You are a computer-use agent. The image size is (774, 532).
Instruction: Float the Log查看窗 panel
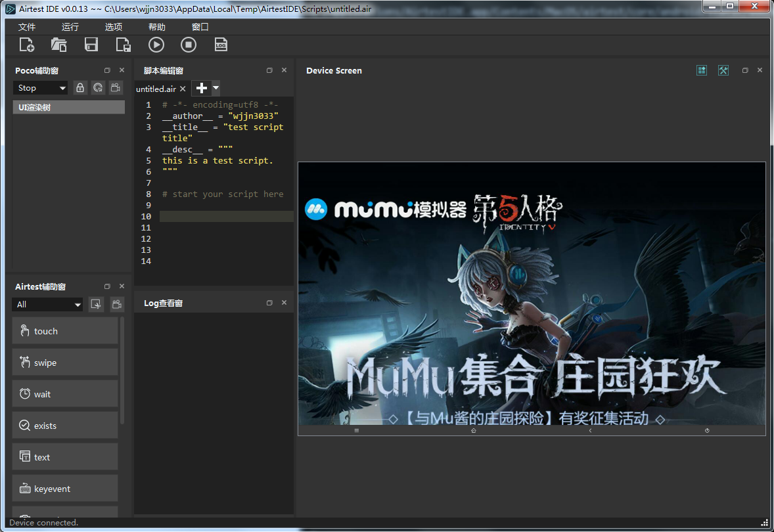pos(269,303)
